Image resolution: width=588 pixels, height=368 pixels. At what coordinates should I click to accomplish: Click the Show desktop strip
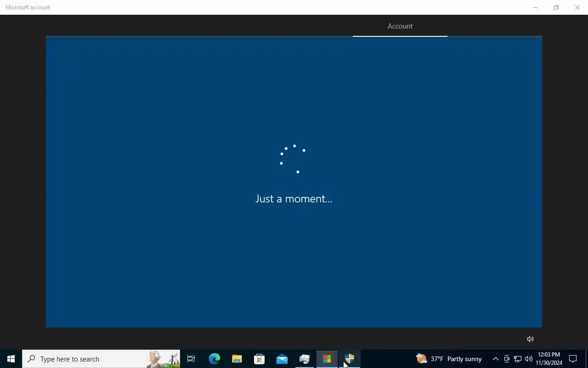(x=587, y=359)
